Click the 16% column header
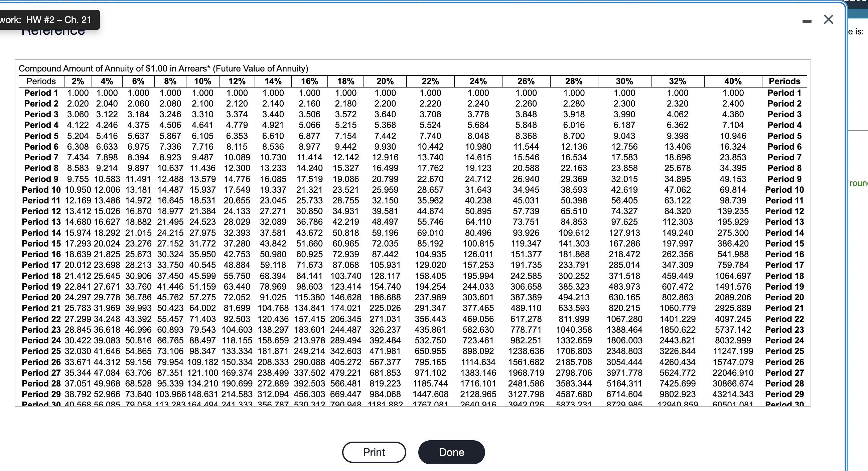The image size is (868, 471). coord(310,81)
